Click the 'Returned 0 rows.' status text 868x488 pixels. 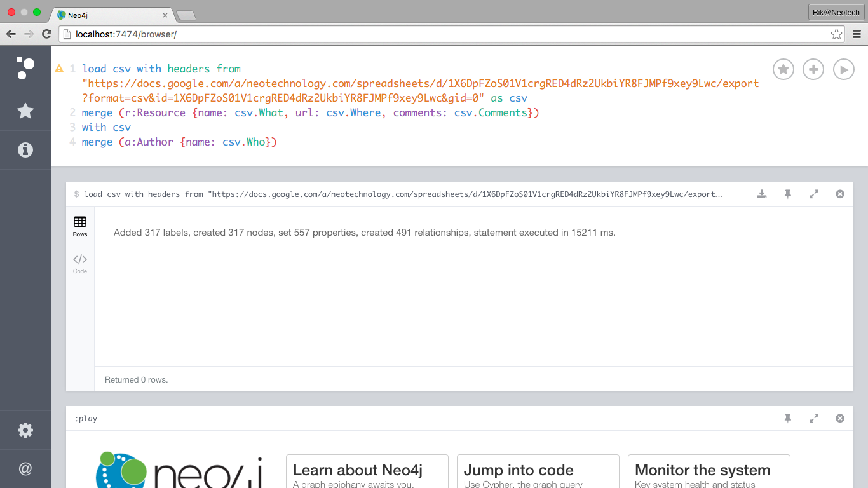pos(137,380)
